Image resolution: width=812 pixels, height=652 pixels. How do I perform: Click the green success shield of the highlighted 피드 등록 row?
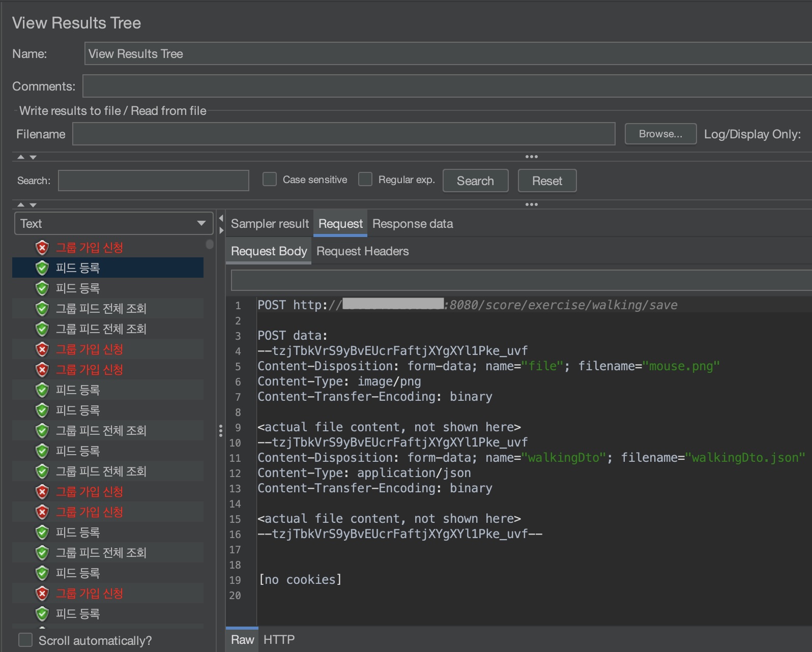(42, 268)
